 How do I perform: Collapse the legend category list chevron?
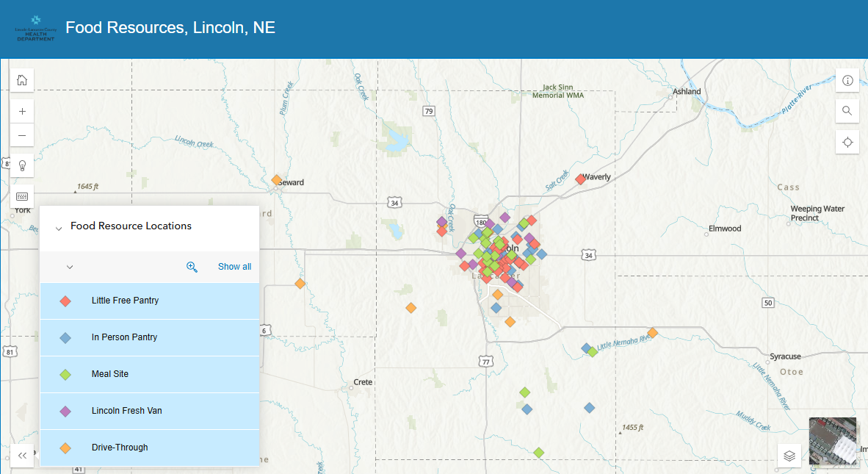(70, 267)
